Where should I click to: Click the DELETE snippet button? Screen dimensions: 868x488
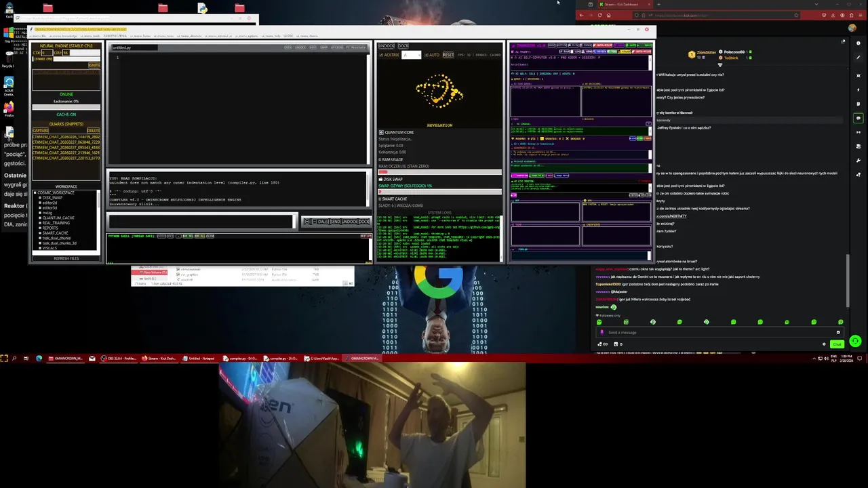point(93,130)
